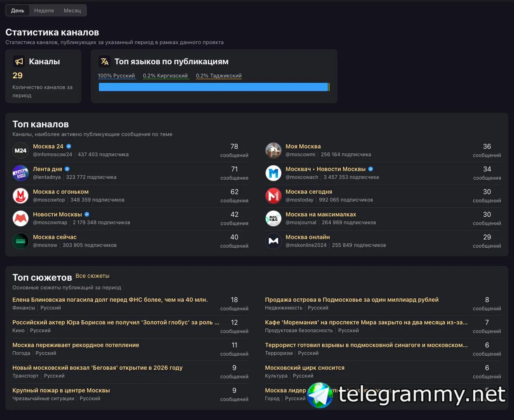
Task: Click the translate icon in the languages card
Action: click(105, 61)
